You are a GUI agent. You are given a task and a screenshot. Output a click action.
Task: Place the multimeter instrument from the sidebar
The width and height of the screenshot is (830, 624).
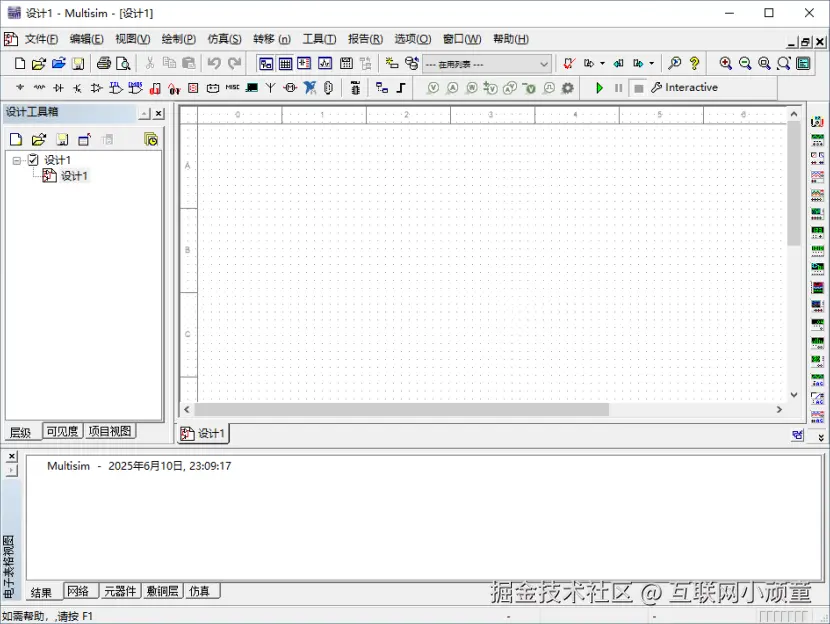[x=817, y=122]
